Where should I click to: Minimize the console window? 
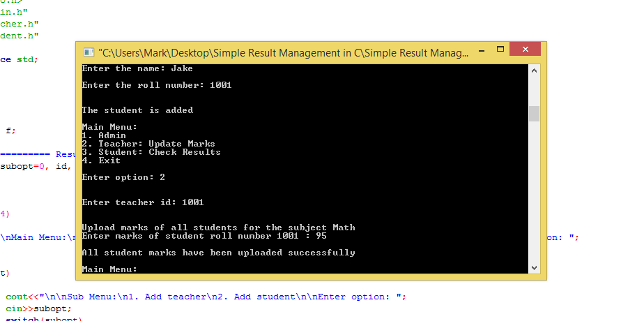[x=482, y=50]
